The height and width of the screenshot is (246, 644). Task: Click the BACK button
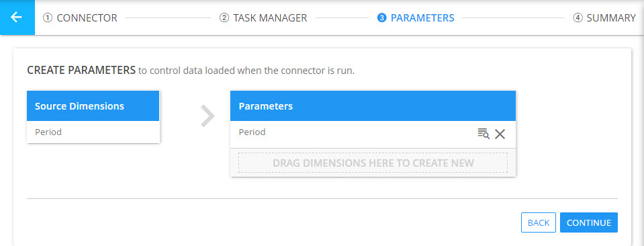[x=539, y=222]
